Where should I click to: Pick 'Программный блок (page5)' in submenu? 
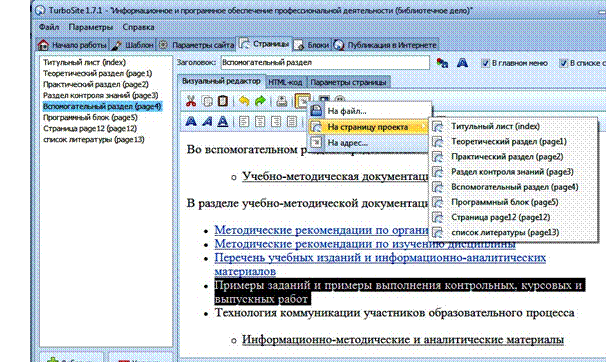pyautogui.click(x=513, y=202)
